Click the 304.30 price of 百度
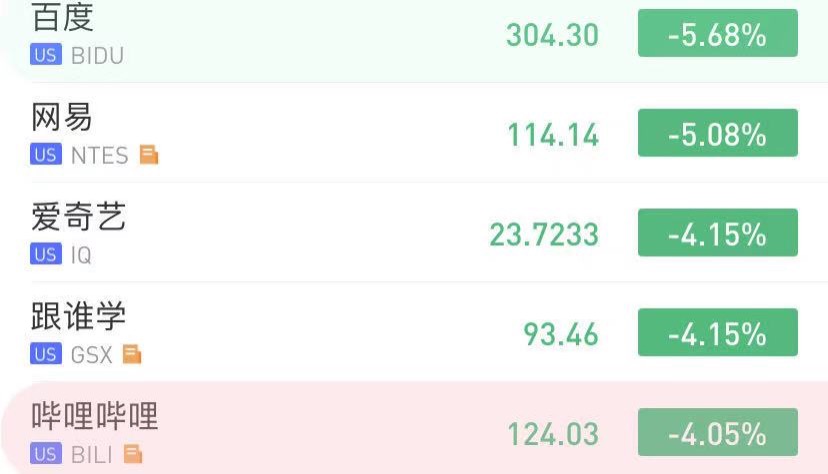 point(552,35)
